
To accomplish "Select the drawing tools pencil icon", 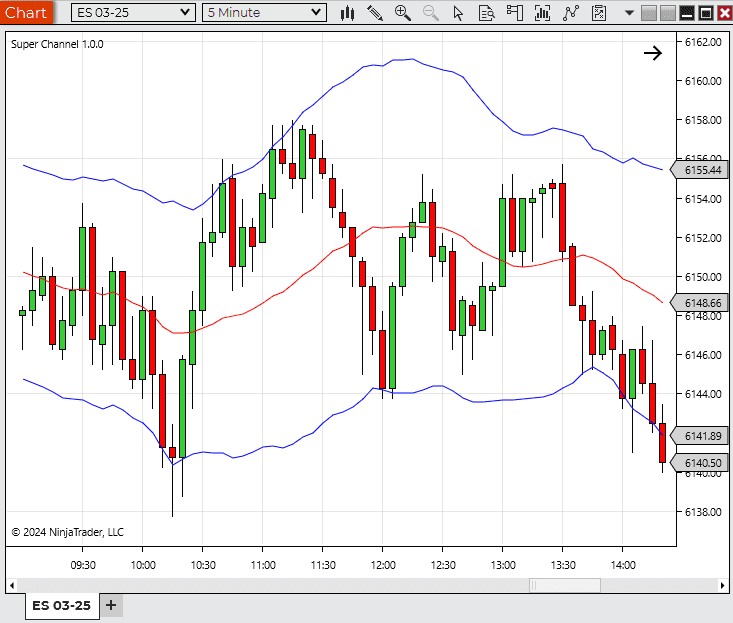I will point(374,13).
